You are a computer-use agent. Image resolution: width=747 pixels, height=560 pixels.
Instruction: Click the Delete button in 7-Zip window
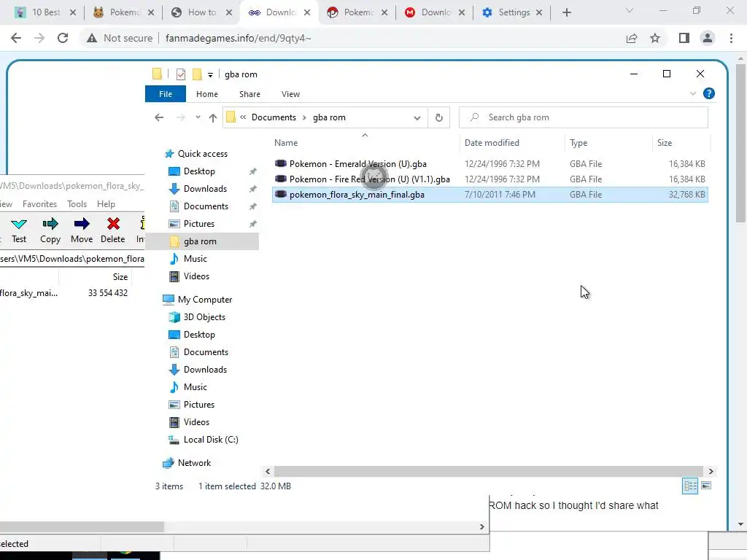[113, 230]
